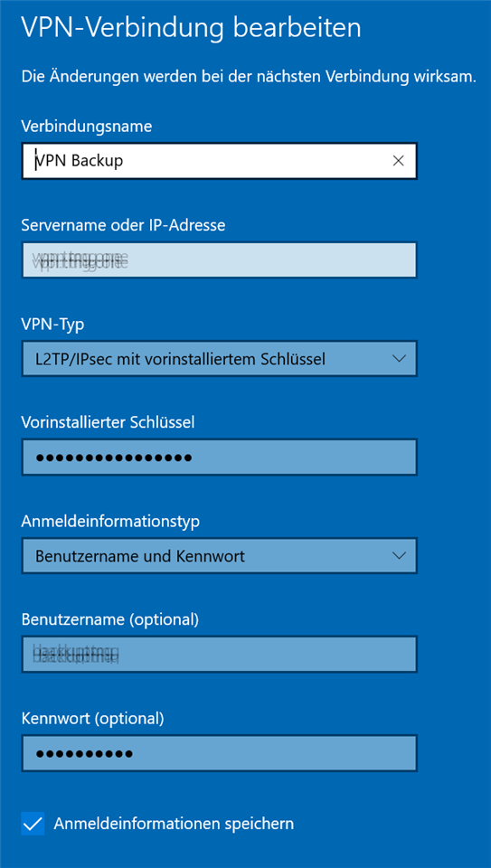The width and height of the screenshot is (491, 868).
Task: Open the Benutzername und Kennwort dropdown
Action: click(x=219, y=555)
